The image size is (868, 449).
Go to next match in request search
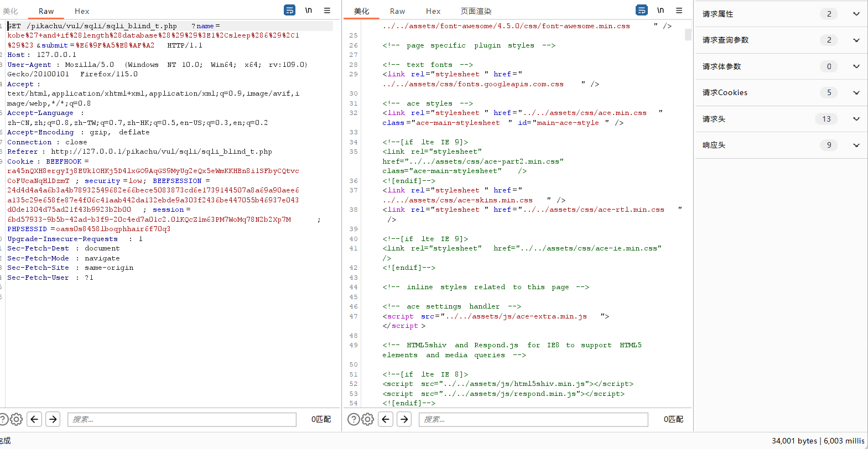pos(53,419)
